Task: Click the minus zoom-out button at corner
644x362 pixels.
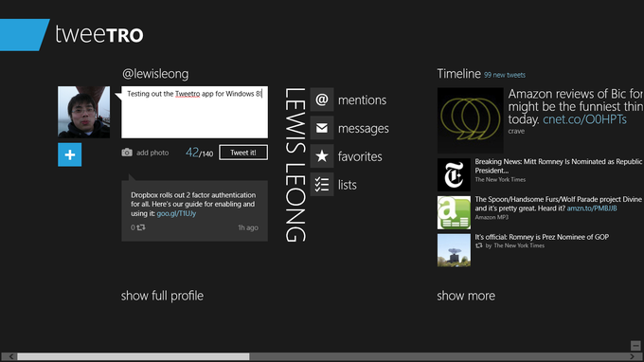Action: pos(635,345)
